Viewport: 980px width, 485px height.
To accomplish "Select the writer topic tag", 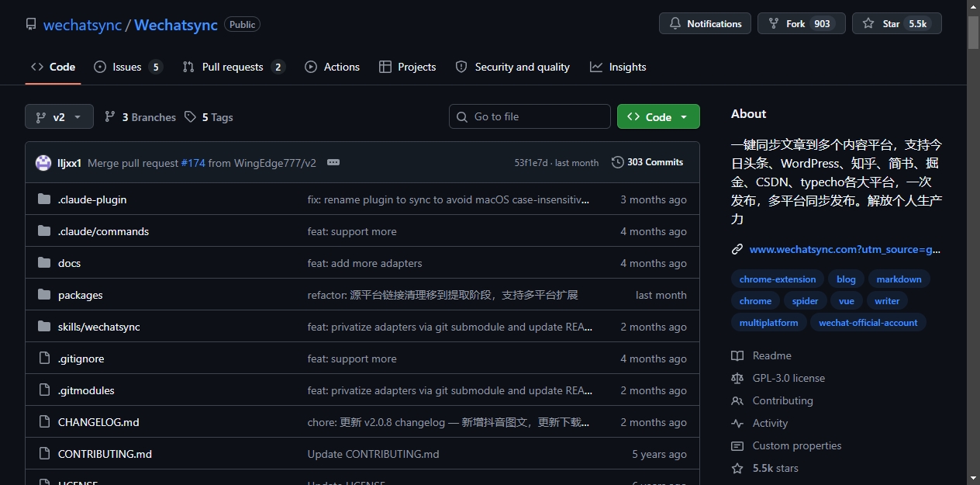I will [x=887, y=301].
